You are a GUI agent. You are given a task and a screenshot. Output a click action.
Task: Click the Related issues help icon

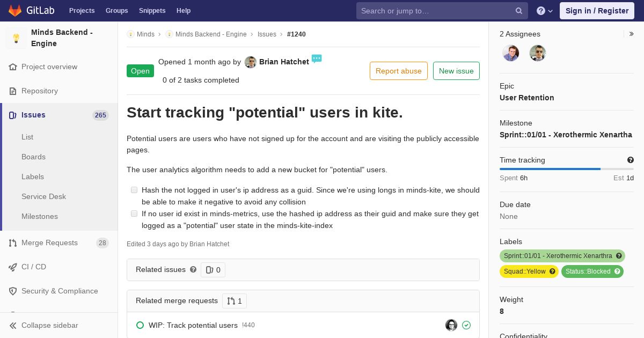[x=193, y=269]
